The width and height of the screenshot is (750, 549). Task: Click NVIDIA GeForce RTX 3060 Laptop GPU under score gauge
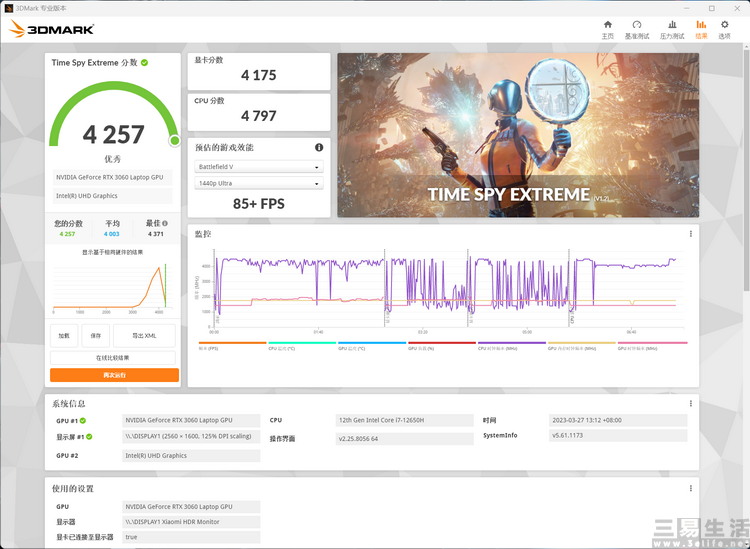(x=113, y=177)
